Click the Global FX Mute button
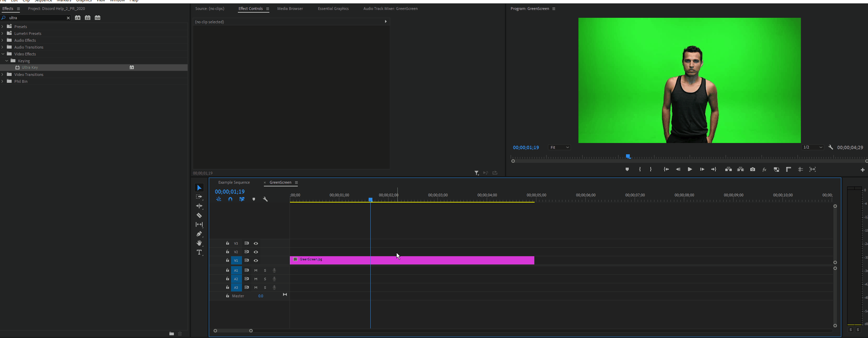This screenshot has height=338, width=868. point(764,169)
